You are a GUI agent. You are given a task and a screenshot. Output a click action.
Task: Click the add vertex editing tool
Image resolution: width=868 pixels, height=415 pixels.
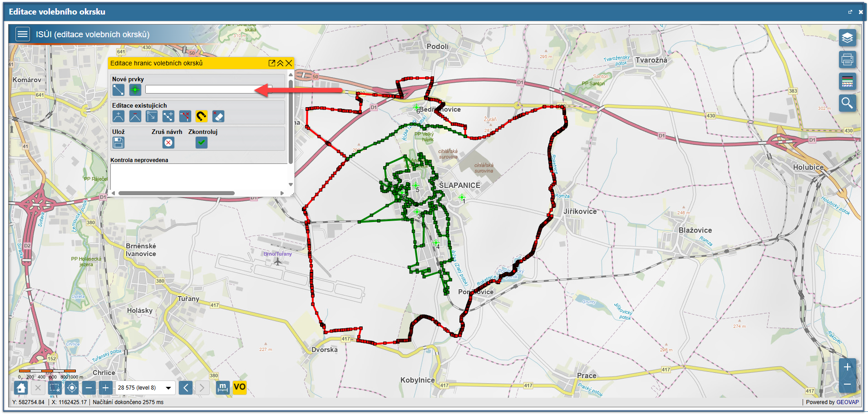[118, 116]
